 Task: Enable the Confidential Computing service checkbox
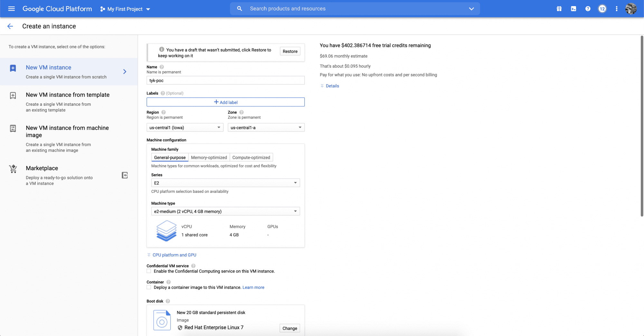pyautogui.click(x=149, y=271)
